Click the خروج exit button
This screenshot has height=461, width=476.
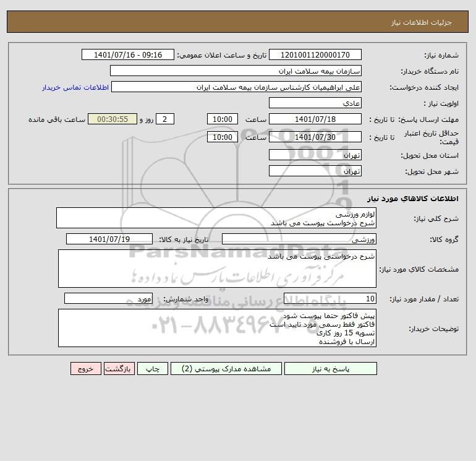click(85, 369)
